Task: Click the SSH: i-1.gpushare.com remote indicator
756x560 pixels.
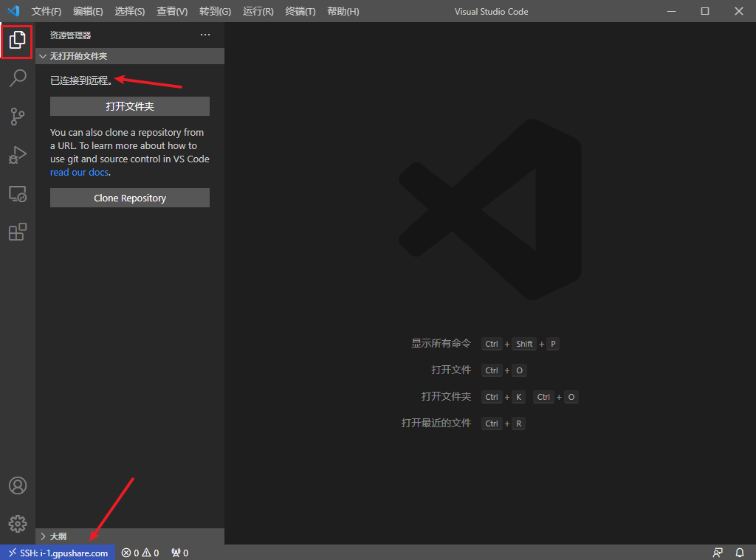Action: point(58,553)
